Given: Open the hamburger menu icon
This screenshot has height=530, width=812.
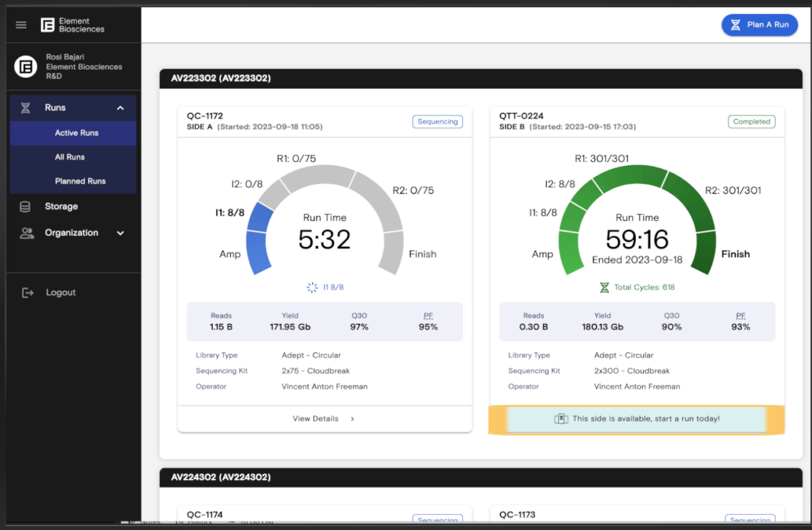Looking at the screenshot, I should pos(21,25).
